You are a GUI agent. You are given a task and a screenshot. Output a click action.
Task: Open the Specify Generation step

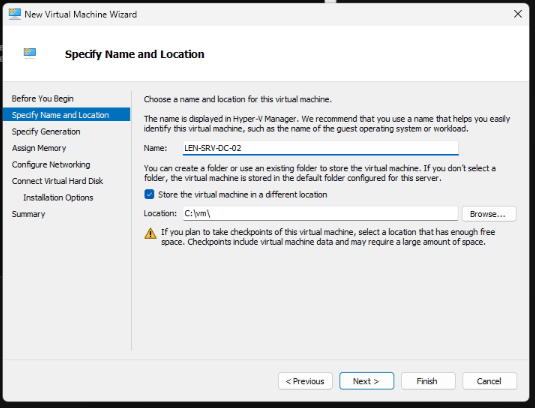(46, 132)
